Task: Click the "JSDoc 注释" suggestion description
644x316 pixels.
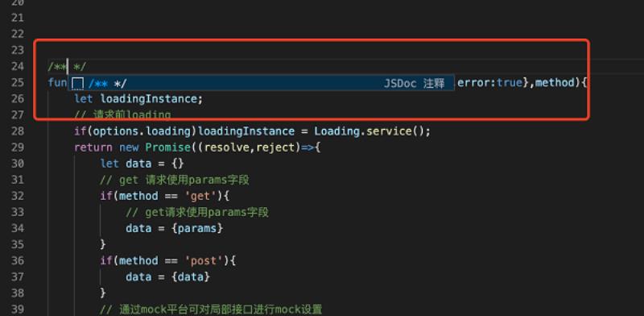Action: (x=414, y=84)
